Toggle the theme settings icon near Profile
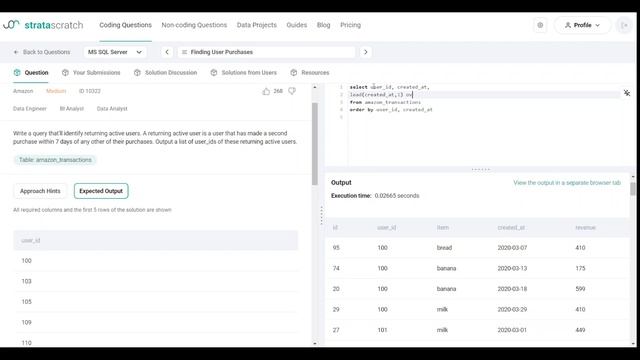This screenshot has width=640, height=360. click(540, 25)
